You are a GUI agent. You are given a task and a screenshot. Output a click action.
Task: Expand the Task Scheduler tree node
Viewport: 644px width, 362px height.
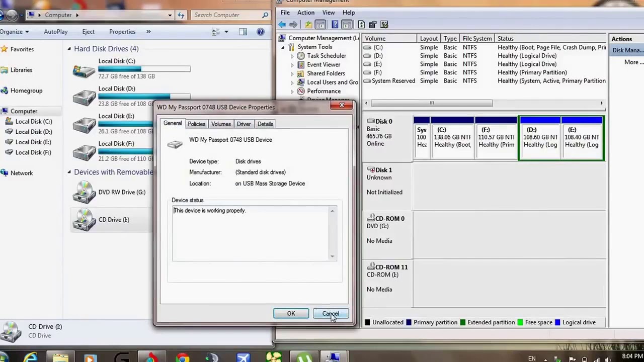[x=292, y=56]
